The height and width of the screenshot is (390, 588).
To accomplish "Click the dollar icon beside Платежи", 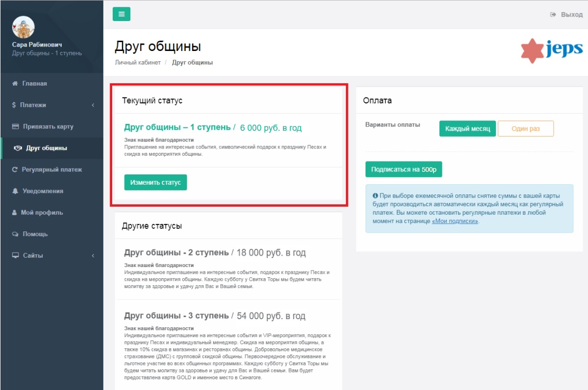I will (14, 105).
